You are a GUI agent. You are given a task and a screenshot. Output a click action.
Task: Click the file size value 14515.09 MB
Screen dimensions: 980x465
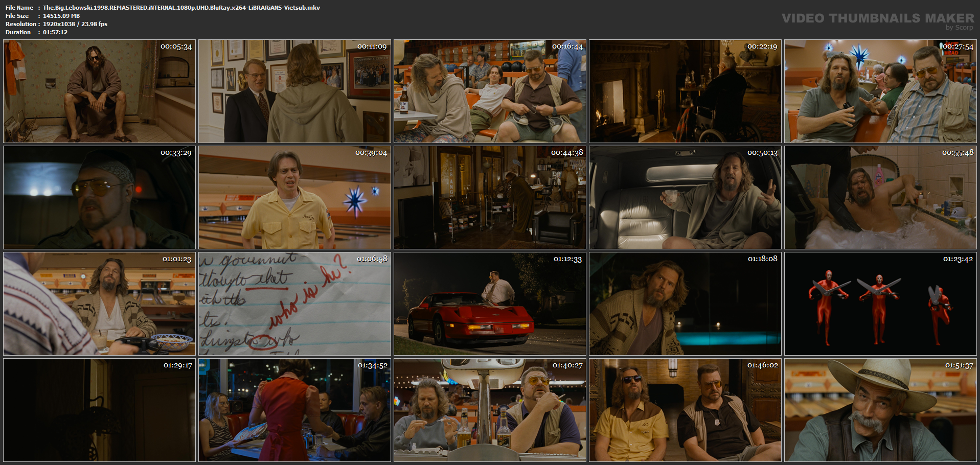coord(61,16)
